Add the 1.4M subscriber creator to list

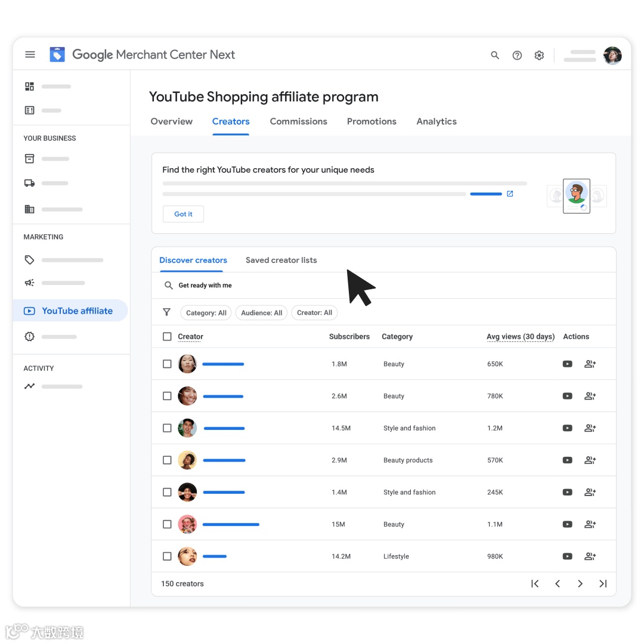point(590,492)
